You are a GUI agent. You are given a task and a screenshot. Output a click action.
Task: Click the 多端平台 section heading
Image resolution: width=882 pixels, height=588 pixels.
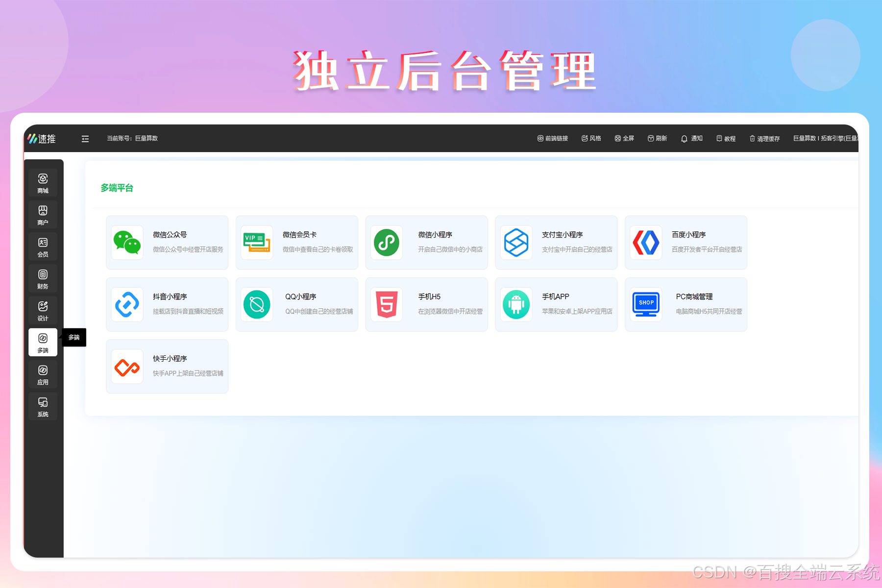(x=117, y=188)
